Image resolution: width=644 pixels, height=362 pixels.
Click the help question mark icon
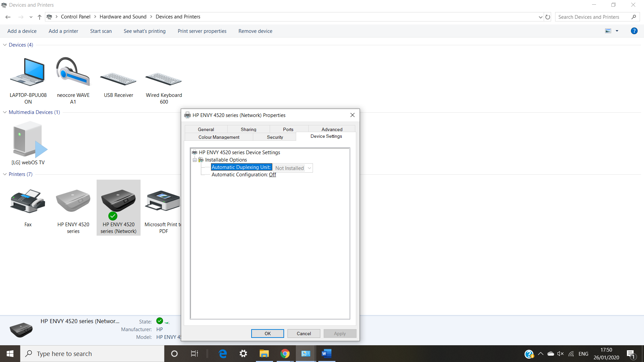click(634, 31)
